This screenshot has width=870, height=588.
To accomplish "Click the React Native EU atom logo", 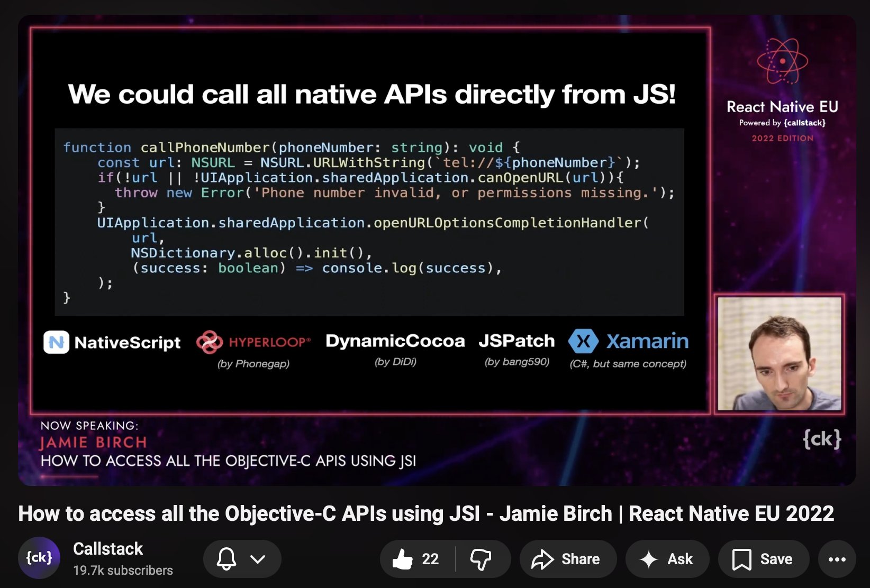I will [782, 61].
